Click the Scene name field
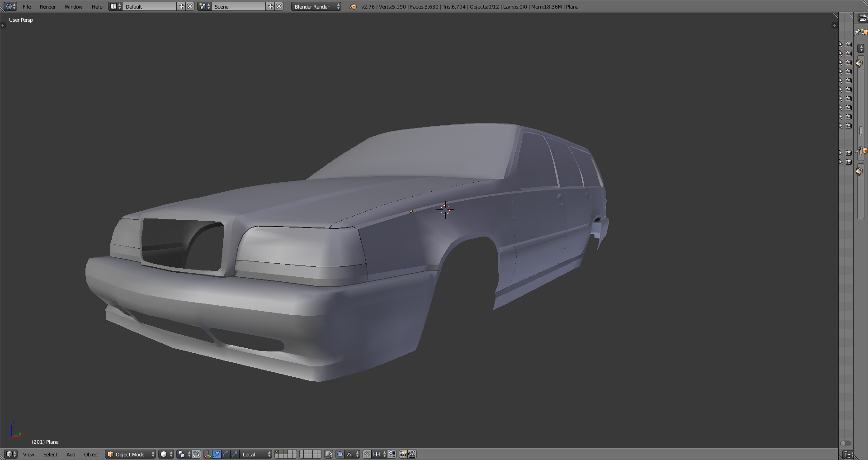The height and width of the screenshot is (460, 868). click(239, 6)
